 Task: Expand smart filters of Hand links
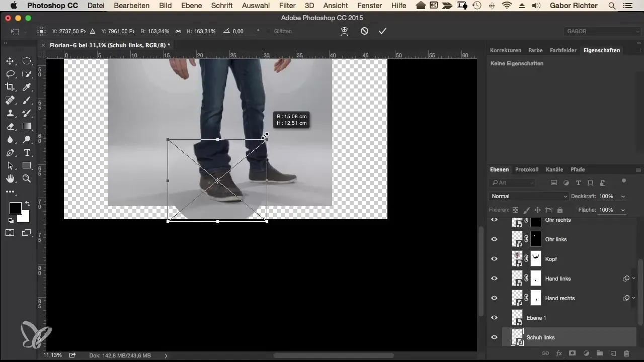click(634, 278)
